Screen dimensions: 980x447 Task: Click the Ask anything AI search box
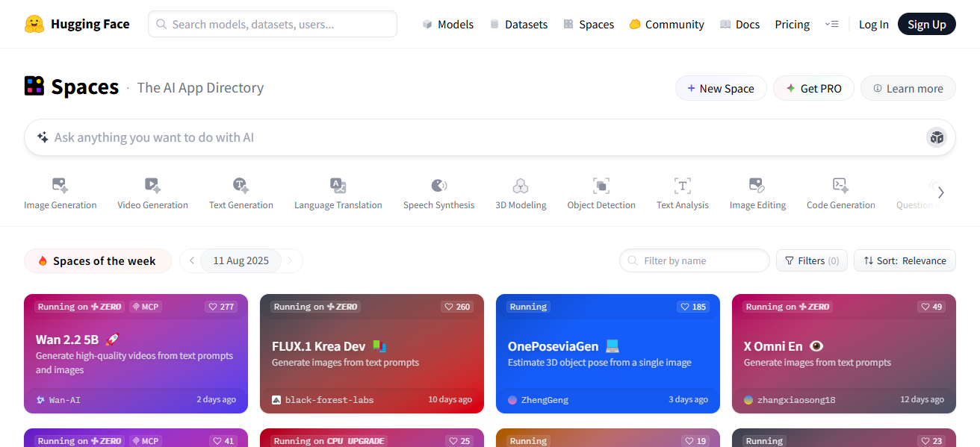(x=490, y=137)
